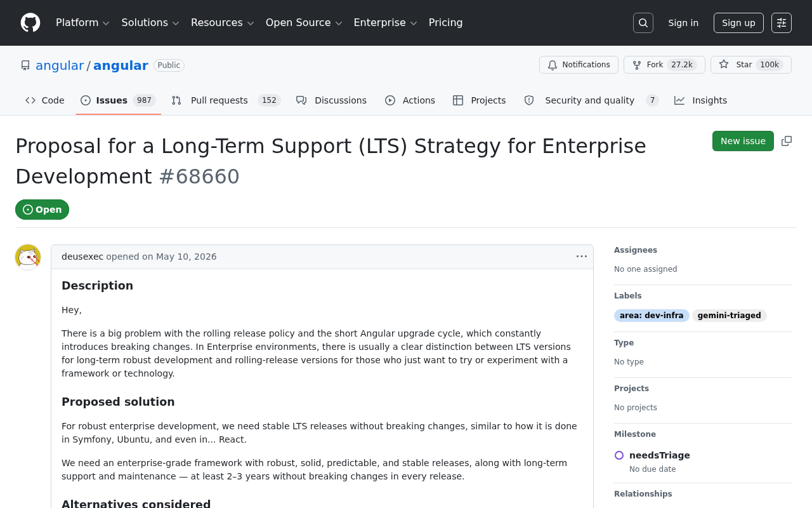Click the 'Proposed solution' heading

click(118, 402)
